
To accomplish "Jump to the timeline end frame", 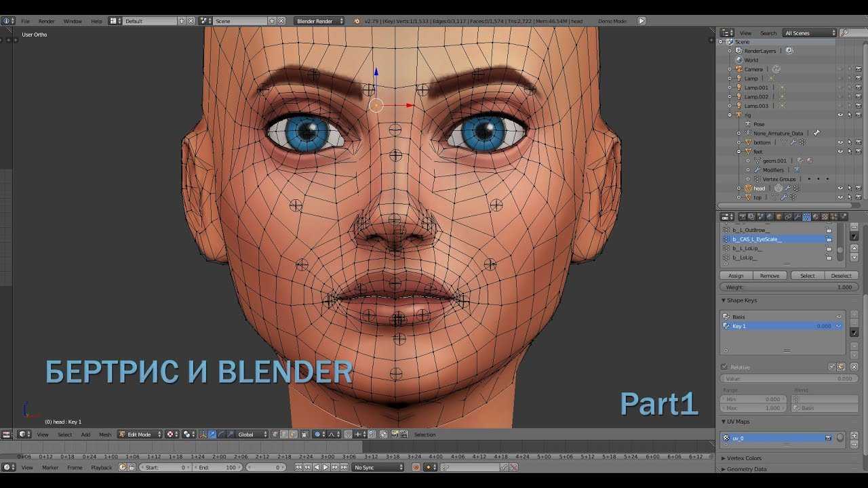I will [344, 467].
